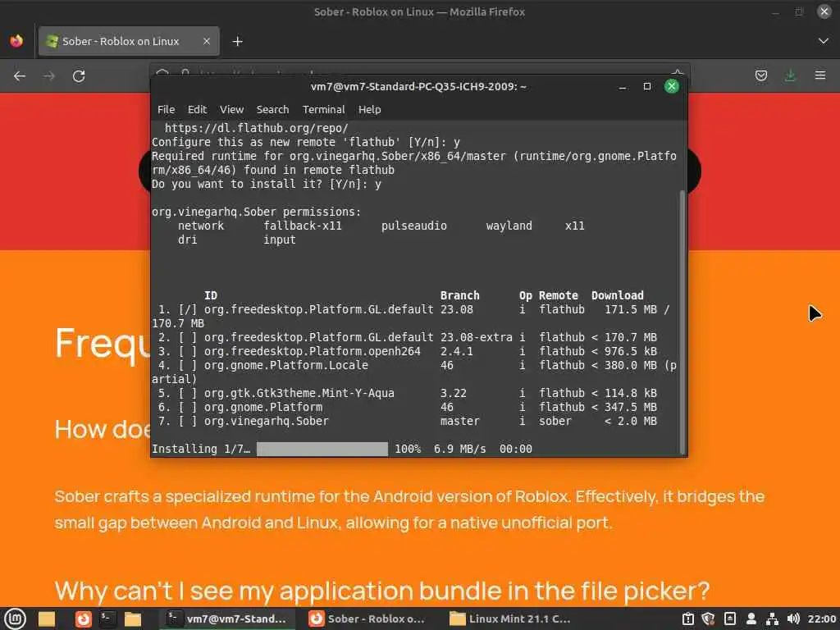
Task: Click the 'Sober crafts a specialized runtime' paragraph
Action: (x=409, y=509)
